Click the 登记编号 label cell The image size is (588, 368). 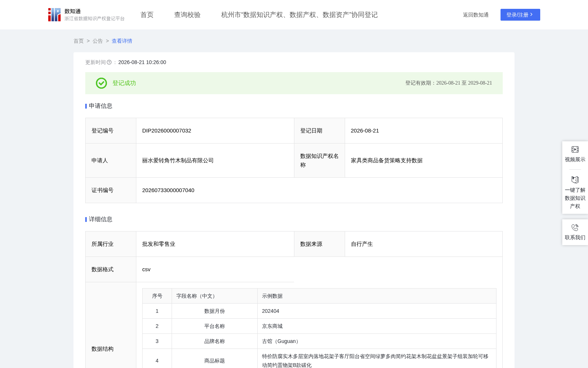tap(111, 131)
